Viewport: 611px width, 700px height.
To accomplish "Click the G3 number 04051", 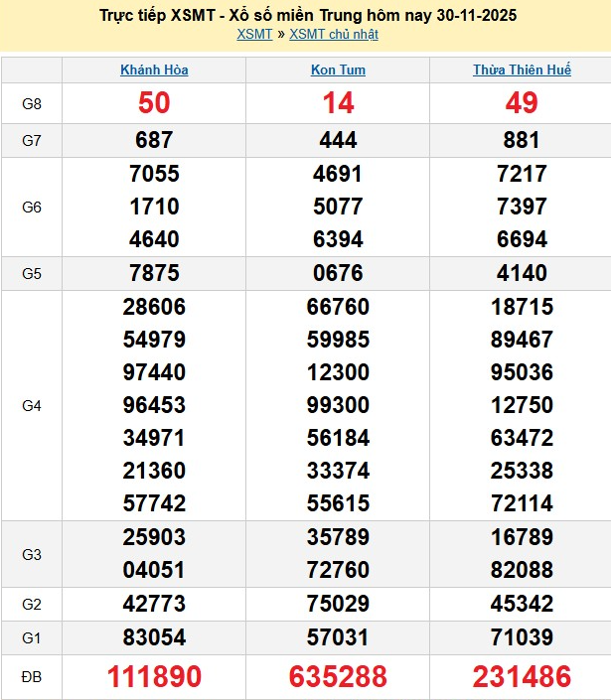I will pyautogui.click(x=154, y=570).
